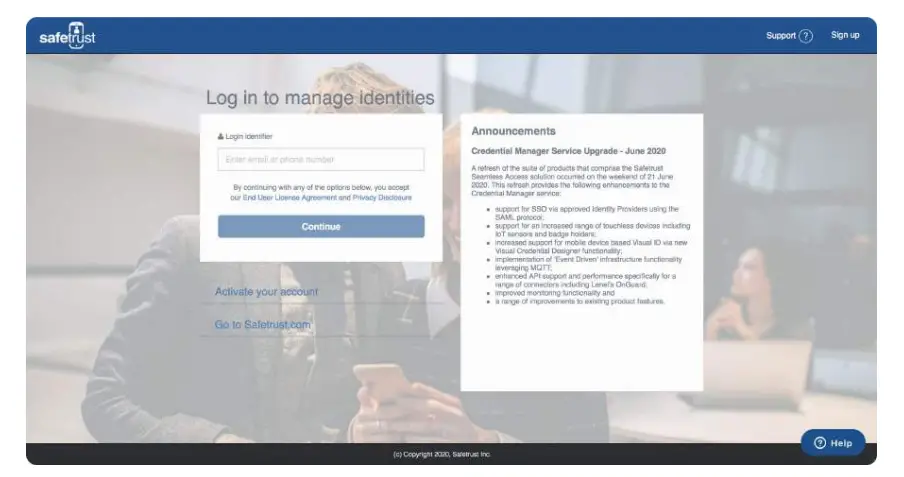Screen dimensions: 904x477
Task: Click the bullet about enhanced API support
Action: click(585, 280)
